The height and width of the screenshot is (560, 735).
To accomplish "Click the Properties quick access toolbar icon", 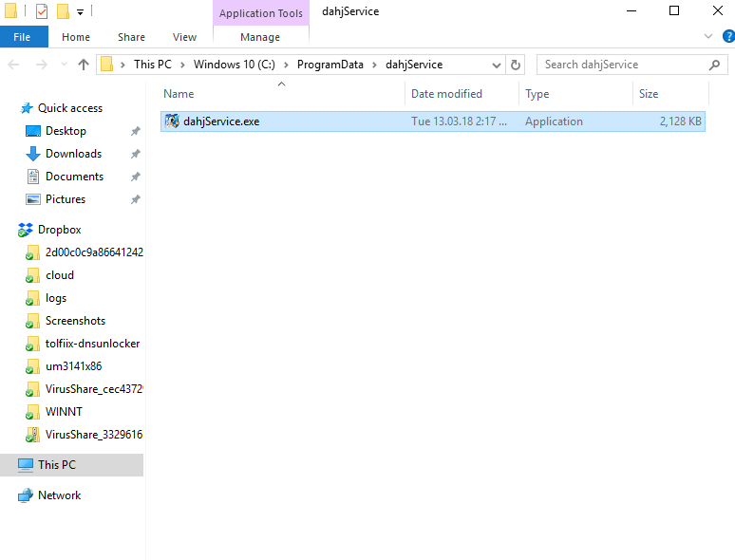I will point(42,11).
